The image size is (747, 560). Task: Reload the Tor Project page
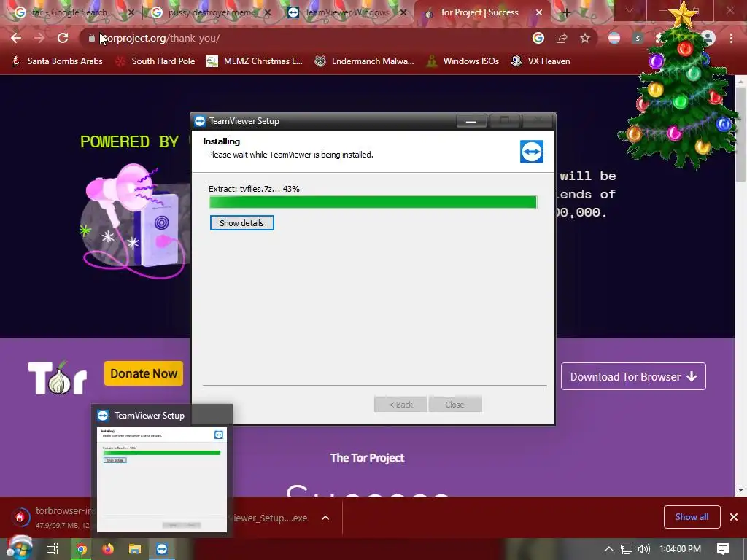click(x=63, y=38)
